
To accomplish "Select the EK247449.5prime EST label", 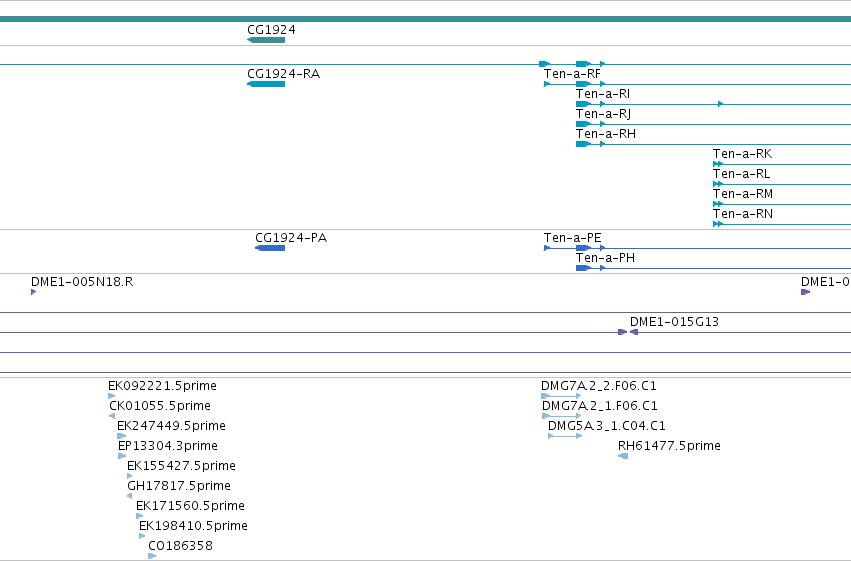I will 172,426.
